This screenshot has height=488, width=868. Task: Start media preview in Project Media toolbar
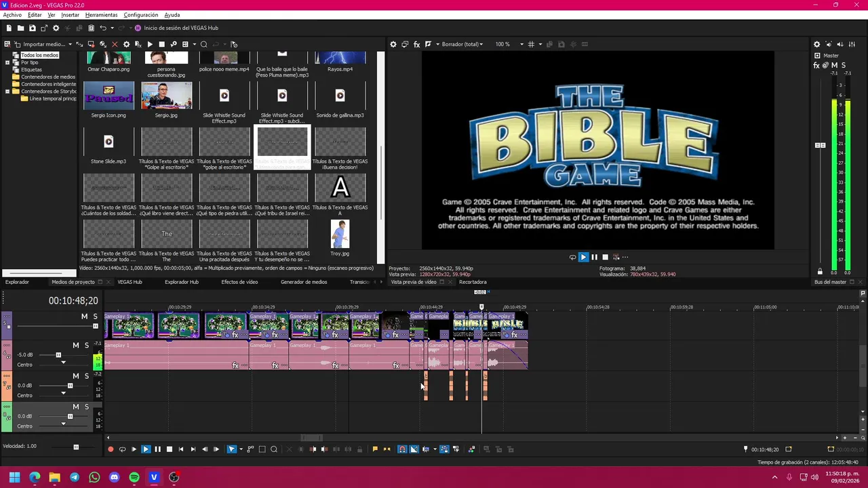click(150, 44)
